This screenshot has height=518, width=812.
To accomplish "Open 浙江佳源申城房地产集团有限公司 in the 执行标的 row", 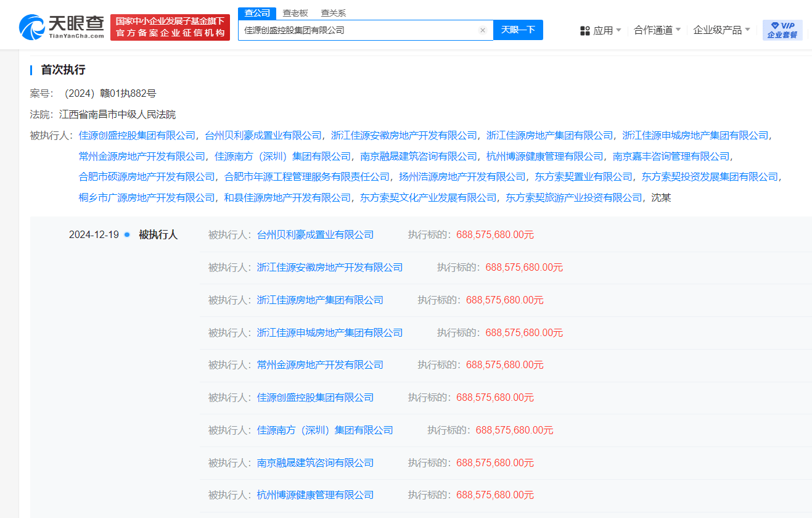I will (x=330, y=332).
